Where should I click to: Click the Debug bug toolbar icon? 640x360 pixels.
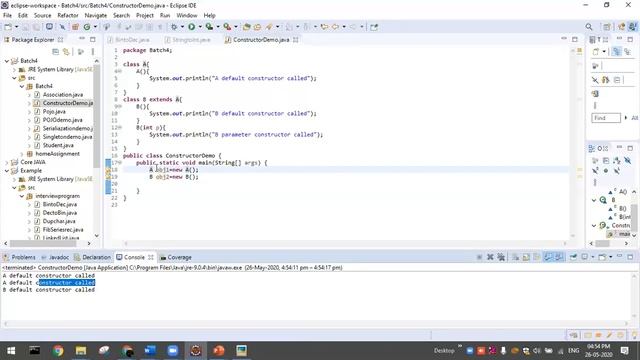pos(174,27)
